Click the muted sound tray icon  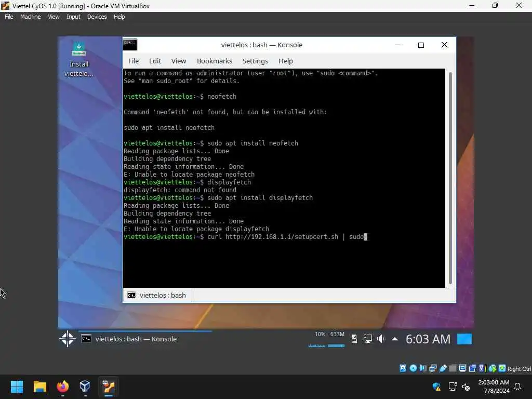pyautogui.click(x=466, y=387)
